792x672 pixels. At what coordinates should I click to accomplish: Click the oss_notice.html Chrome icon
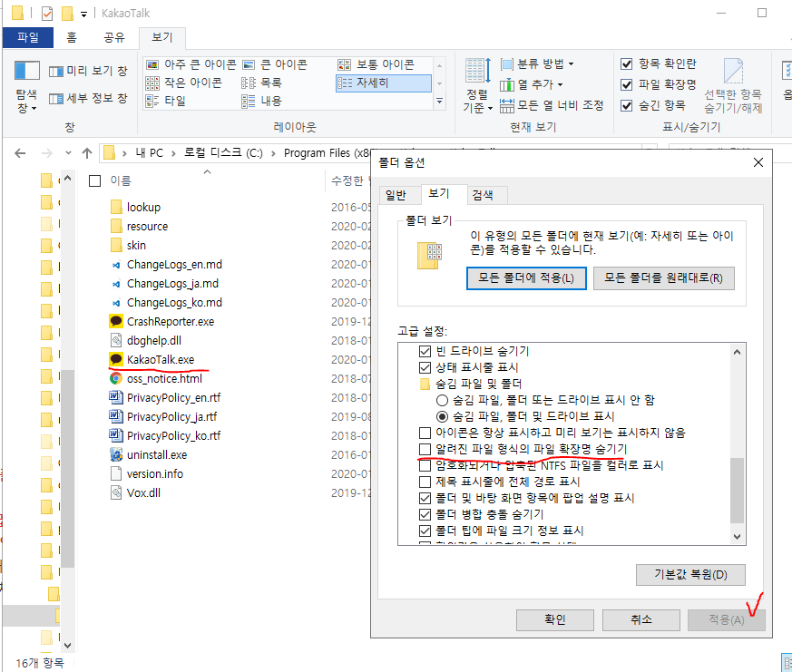(116, 378)
